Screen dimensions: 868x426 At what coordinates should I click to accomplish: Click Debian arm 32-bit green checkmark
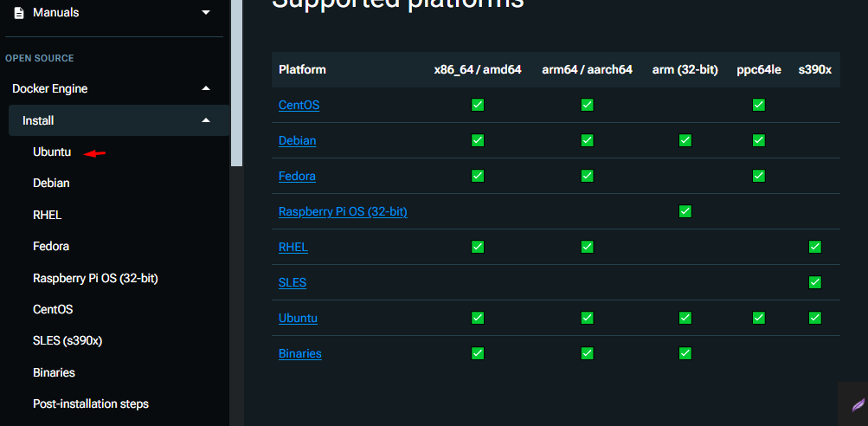coord(685,140)
